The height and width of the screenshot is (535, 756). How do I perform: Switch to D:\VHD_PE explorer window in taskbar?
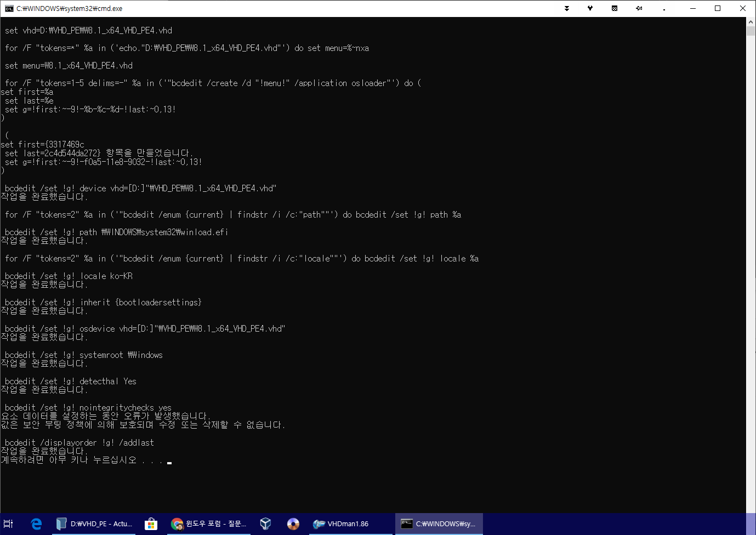tap(94, 524)
